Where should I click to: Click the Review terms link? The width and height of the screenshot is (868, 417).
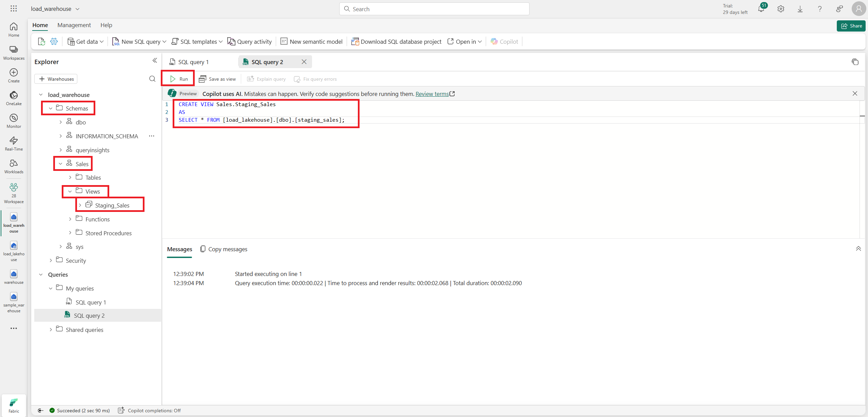click(x=432, y=94)
